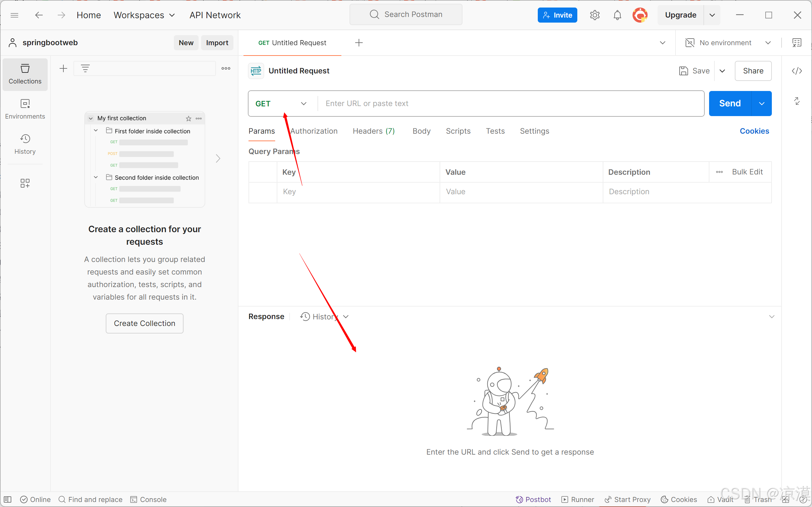812x507 pixels.
Task: Click next chevron beside collection preview
Action: coord(218,158)
